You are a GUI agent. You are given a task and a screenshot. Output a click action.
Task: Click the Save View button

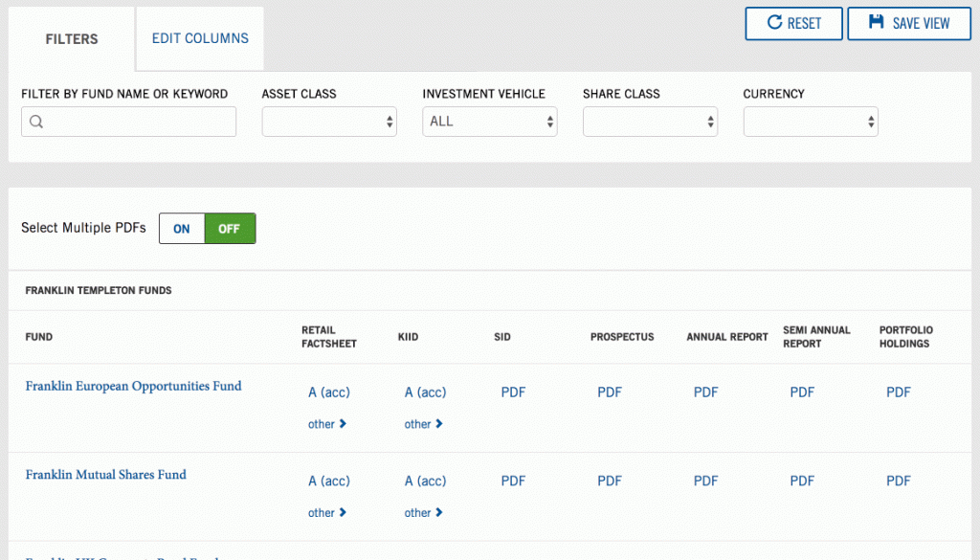click(909, 24)
